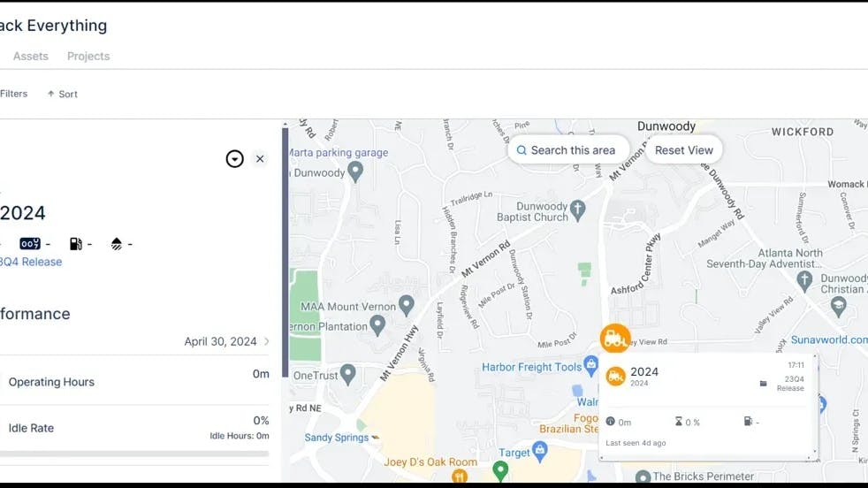Click the Dunwoody Baptist Church marker
Screen dimensions: 868x488
click(578, 211)
